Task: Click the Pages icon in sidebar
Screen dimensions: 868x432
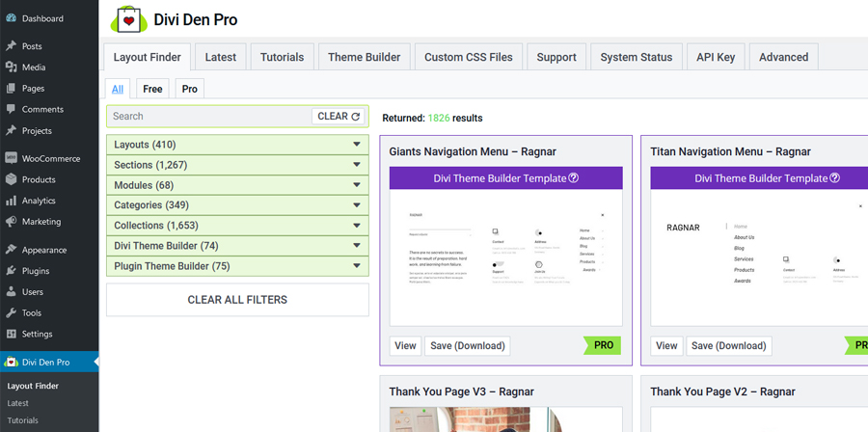Action: pyautogui.click(x=11, y=88)
